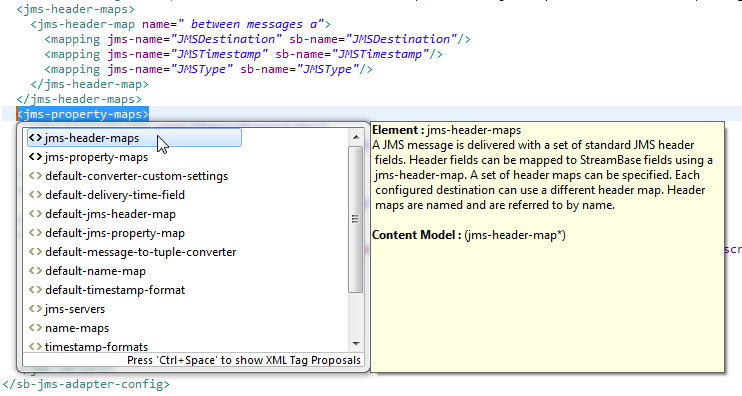Click element icon beside default-delivery-time-field
The height and width of the screenshot is (396, 742).
click(35, 194)
